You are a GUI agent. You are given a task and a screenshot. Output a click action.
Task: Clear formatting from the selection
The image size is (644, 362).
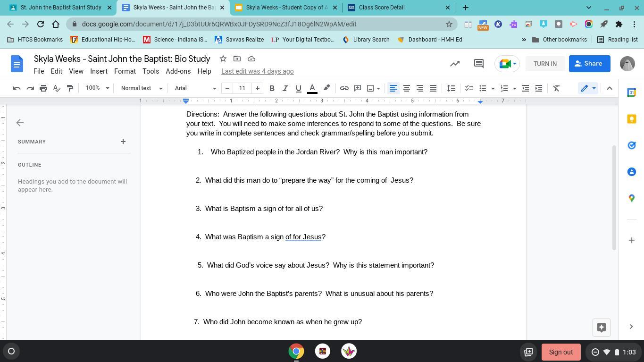point(556,88)
